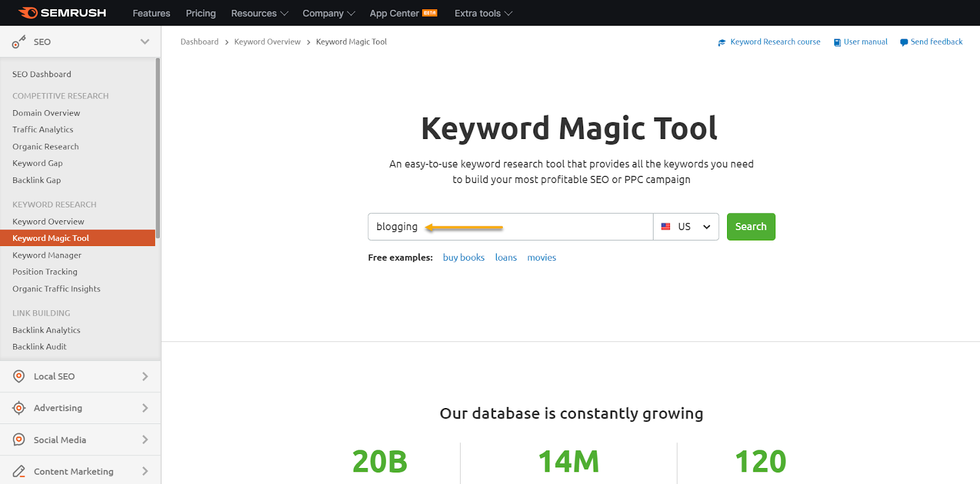Click the sidebar vertical scrollbar
Viewport: 980px width, 484px height.
(157, 148)
